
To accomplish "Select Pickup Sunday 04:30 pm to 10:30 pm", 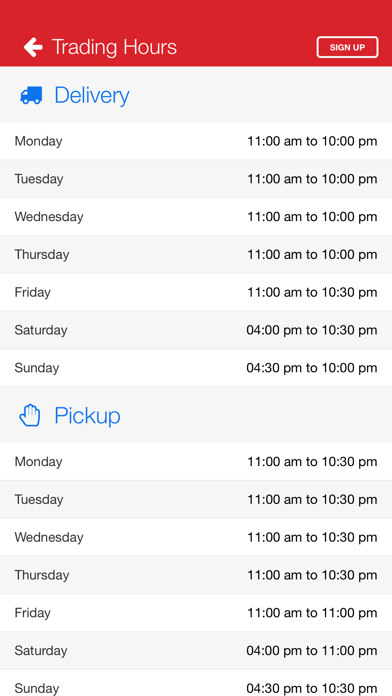I will tap(196, 683).
